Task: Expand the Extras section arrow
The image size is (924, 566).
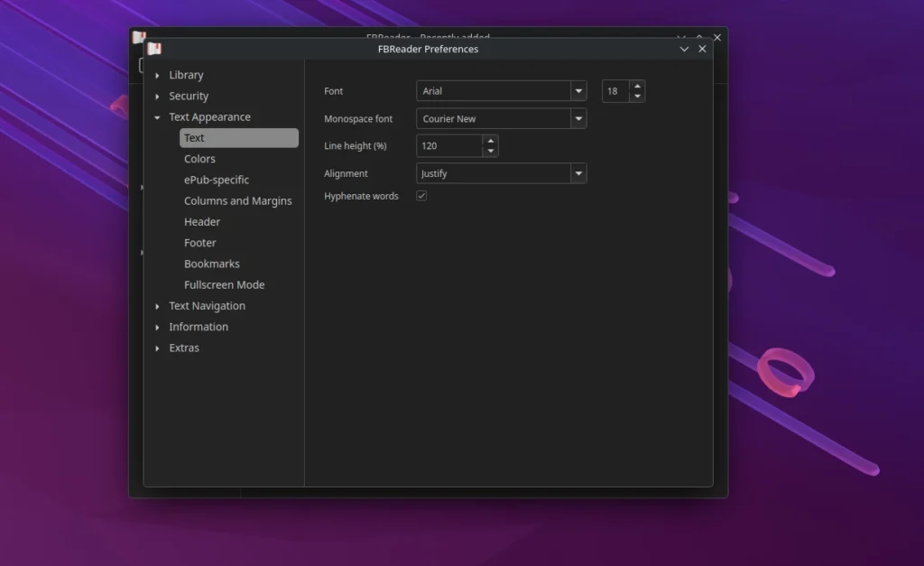Action: [158, 348]
